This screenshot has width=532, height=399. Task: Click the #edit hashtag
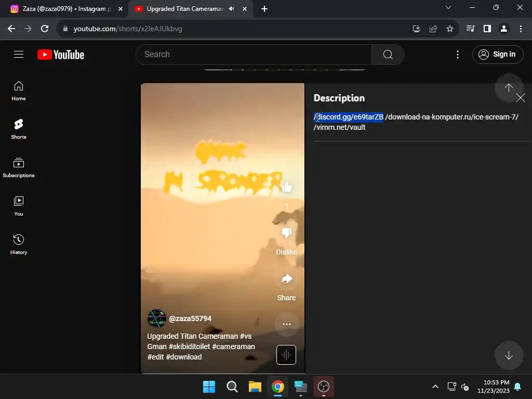(x=156, y=357)
